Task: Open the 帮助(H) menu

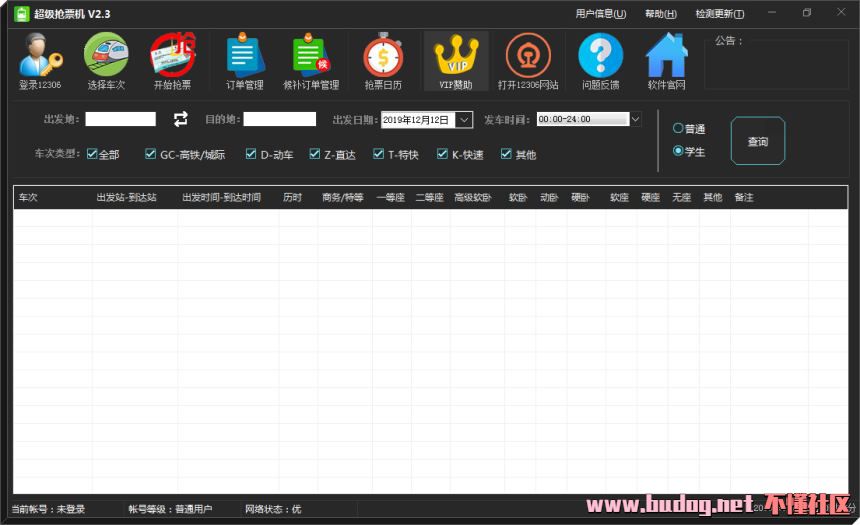Action: coord(660,14)
